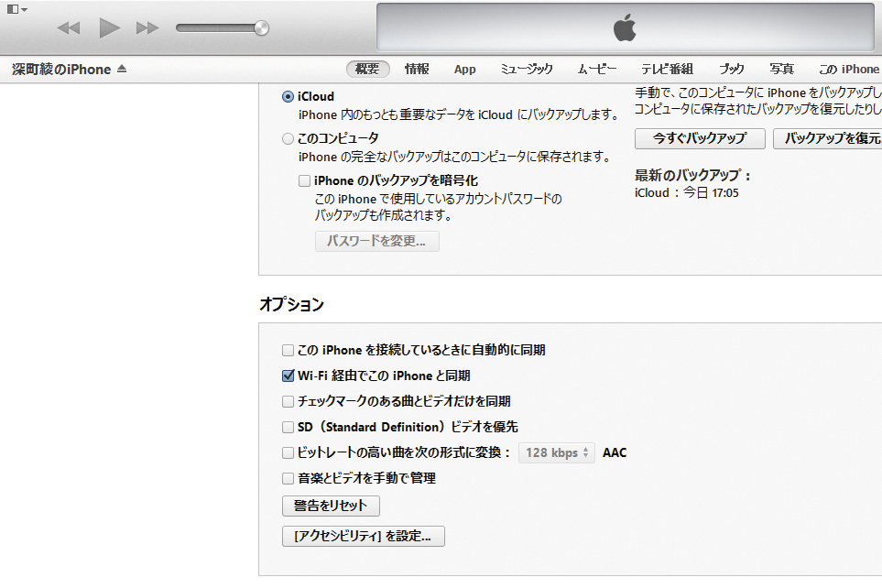Click the rewind previous track button

[x=69, y=27]
